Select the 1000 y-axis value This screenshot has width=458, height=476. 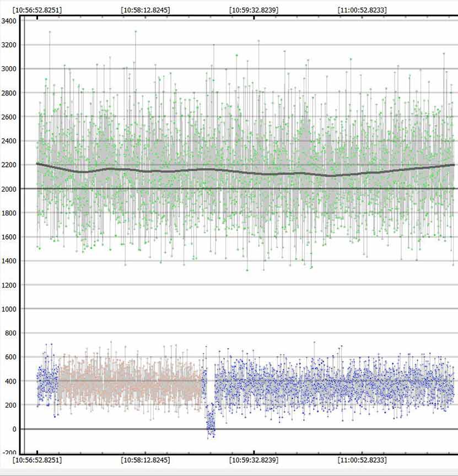(x=9, y=309)
